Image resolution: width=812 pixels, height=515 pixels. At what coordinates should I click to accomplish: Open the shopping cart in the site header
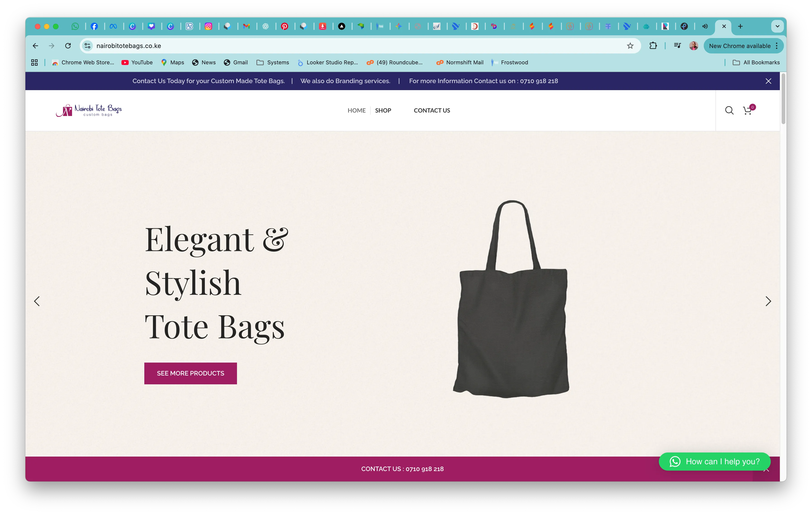[x=747, y=110]
